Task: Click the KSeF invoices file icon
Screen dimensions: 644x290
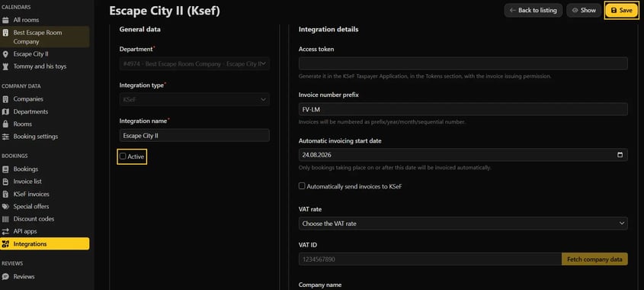Action: click(x=5, y=194)
